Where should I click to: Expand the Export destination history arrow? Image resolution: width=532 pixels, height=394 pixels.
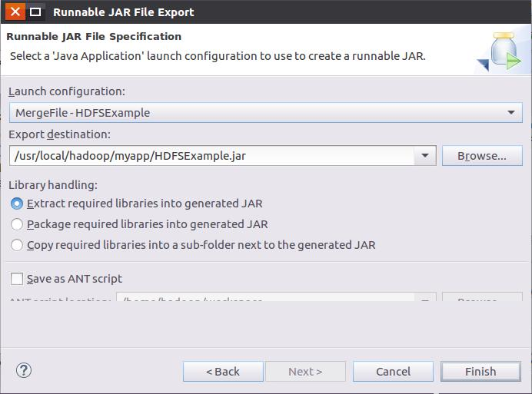(425, 156)
